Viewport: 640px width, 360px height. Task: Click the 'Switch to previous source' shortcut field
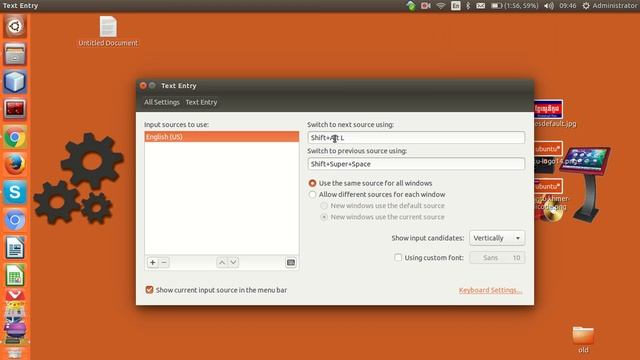(416, 164)
